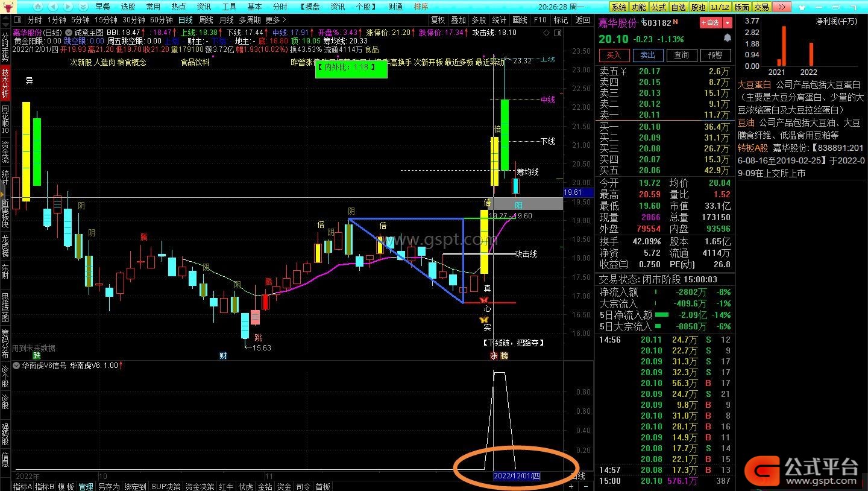Open 同花顺10 sidebar item

pos(5,119)
